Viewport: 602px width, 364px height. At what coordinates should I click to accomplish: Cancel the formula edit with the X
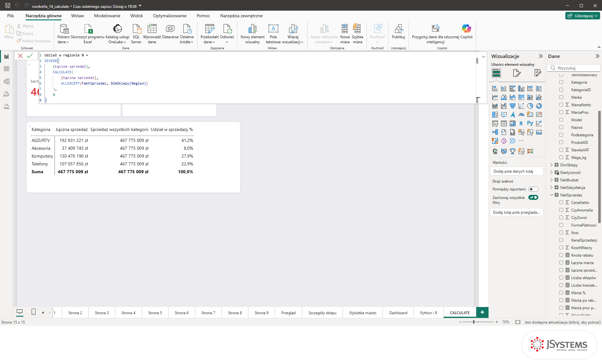point(20,56)
